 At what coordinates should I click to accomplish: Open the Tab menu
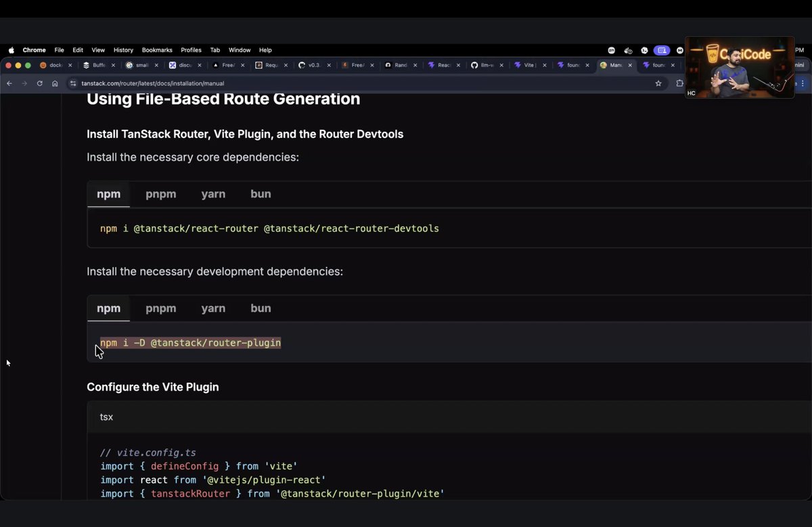coord(215,50)
